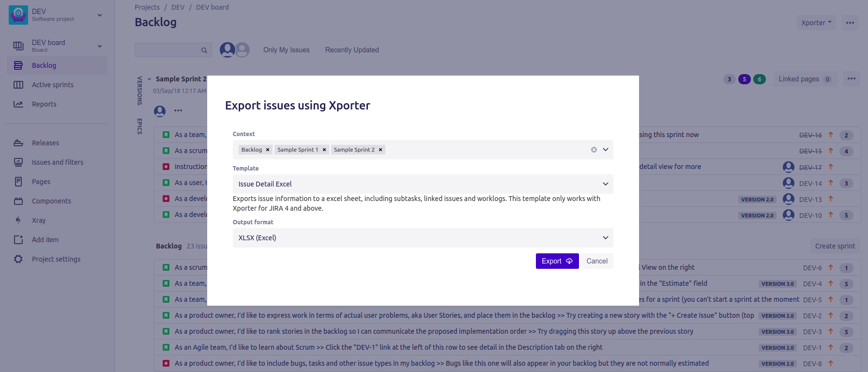Screen dimensions: 868x372
Task: Click the backlog search input field
Action: pyautogui.click(x=167, y=50)
